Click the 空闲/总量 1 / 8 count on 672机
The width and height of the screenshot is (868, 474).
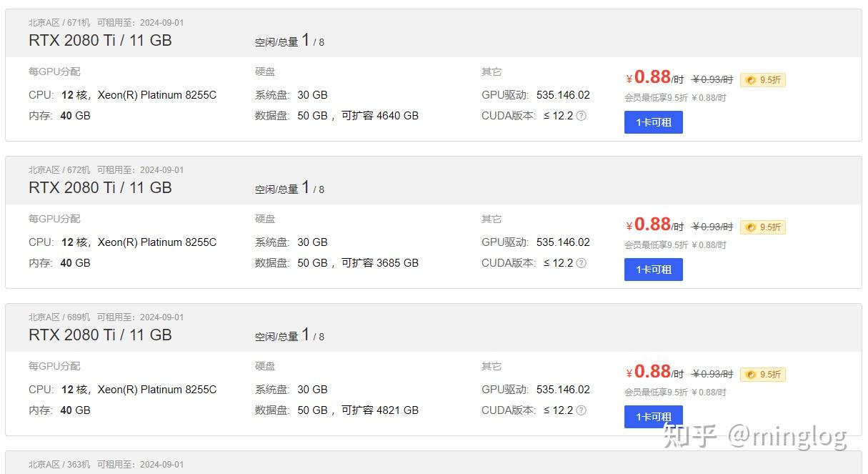289,188
